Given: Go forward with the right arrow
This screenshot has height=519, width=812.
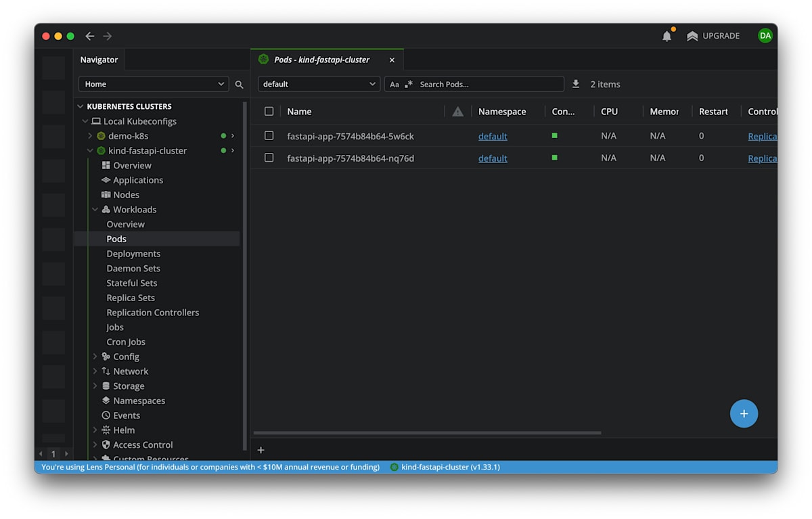Looking at the screenshot, I should (x=108, y=36).
